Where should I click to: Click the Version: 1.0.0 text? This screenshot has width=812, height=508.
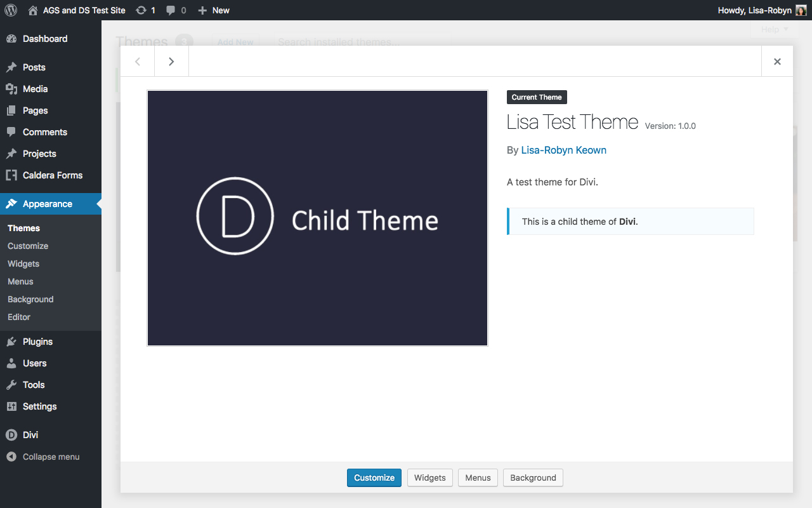click(671, 126)
